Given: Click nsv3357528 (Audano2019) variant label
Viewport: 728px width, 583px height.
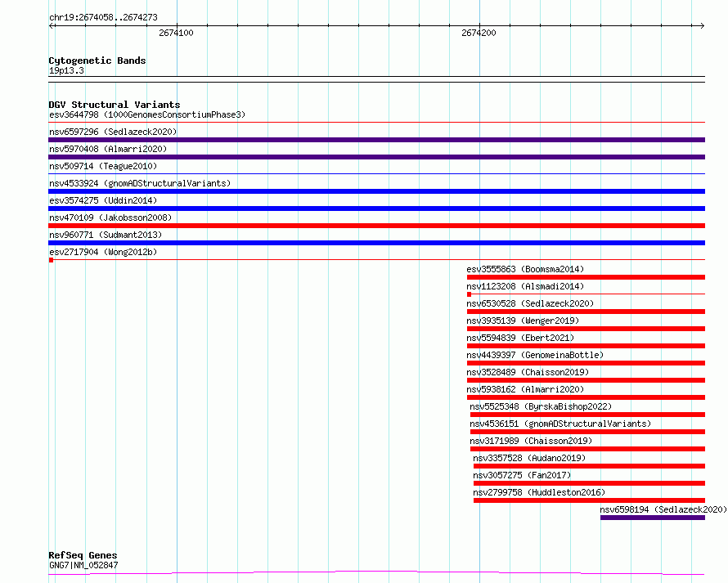Looking at the screenshot, I should point(529,458).
